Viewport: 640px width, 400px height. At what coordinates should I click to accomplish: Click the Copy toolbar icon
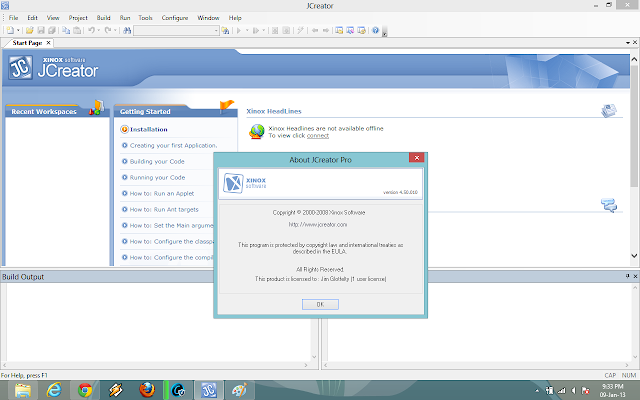pyautogui.click(x=66, y=30)
